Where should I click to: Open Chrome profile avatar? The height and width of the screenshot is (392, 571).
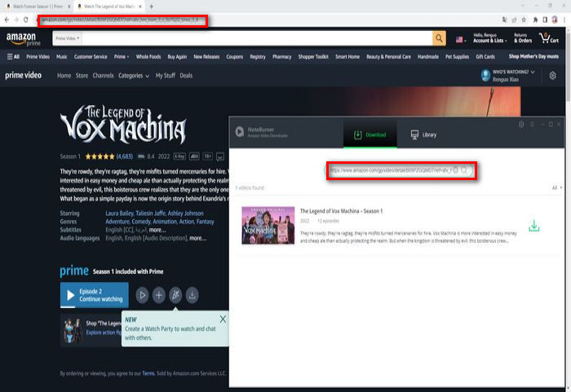[x=555, y=20]
